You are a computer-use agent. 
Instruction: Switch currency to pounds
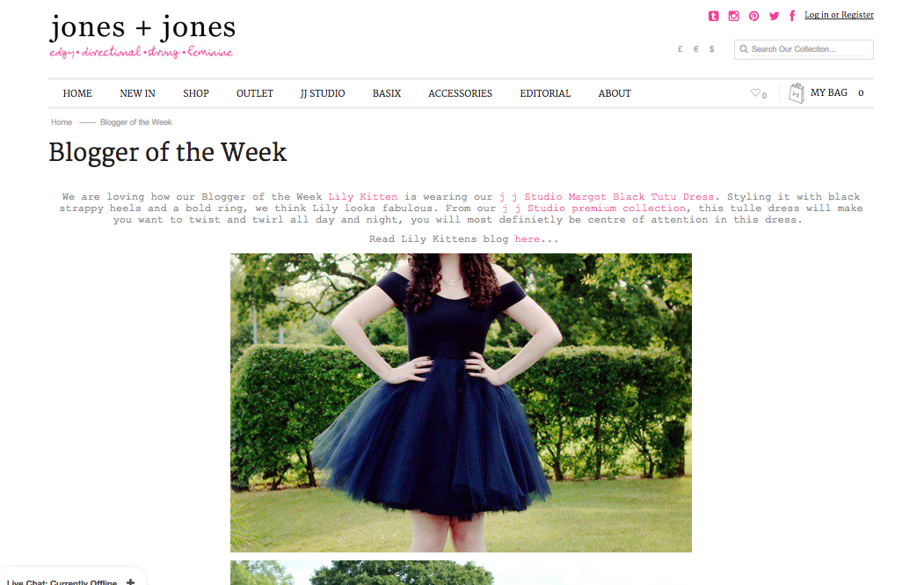[680, 49]
